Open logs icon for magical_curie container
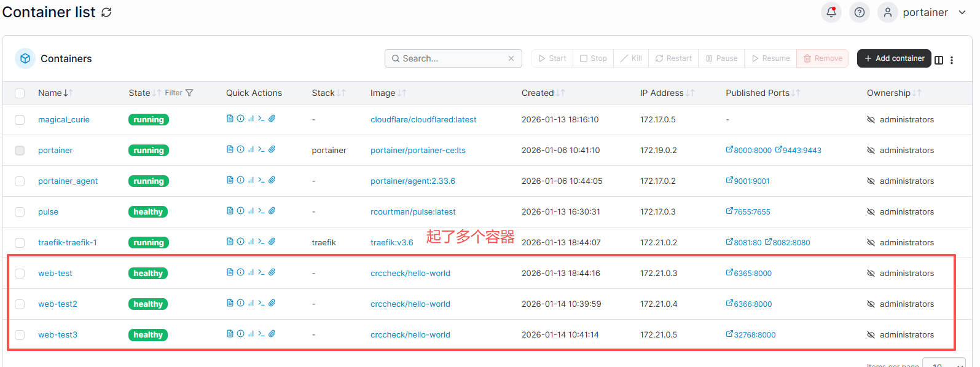 230,119
